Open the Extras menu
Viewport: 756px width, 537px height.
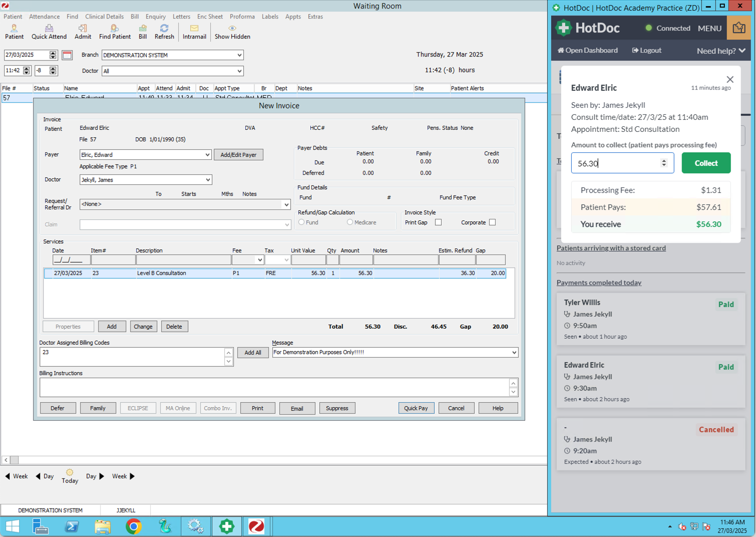pos(315,16)
